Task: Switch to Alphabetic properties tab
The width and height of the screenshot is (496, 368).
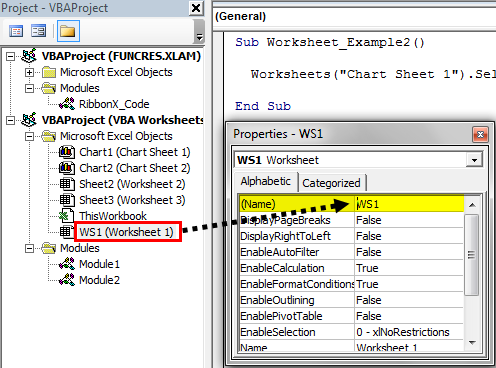Action: (x=266, y=182)
